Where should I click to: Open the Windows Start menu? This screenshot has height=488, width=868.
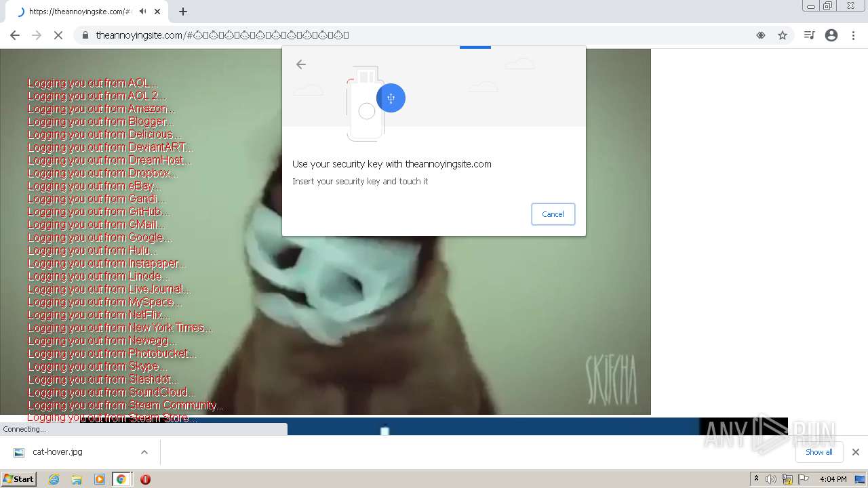tap(18, 479)
